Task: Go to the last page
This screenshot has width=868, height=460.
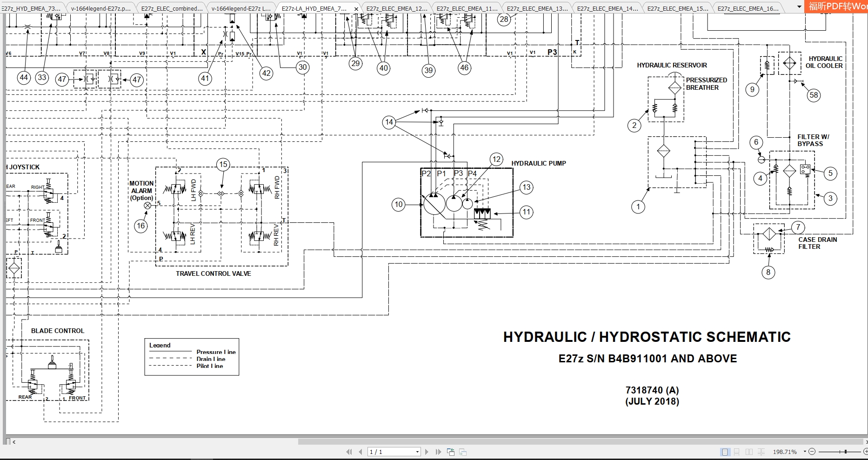Action: [438, 452]
